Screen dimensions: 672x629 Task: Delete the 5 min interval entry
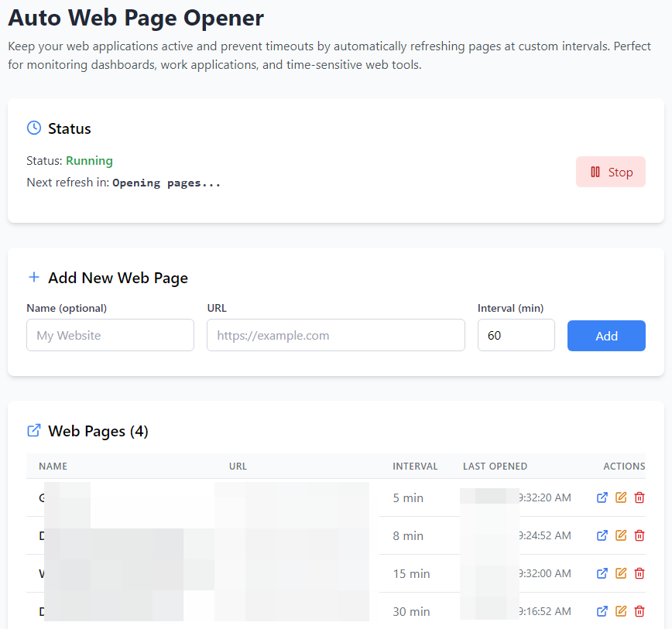coord(639,497)
